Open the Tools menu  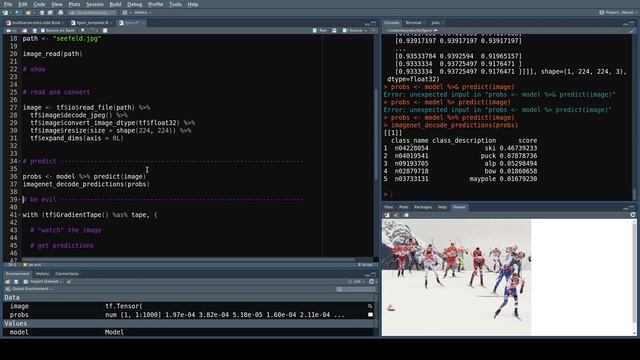175,4
